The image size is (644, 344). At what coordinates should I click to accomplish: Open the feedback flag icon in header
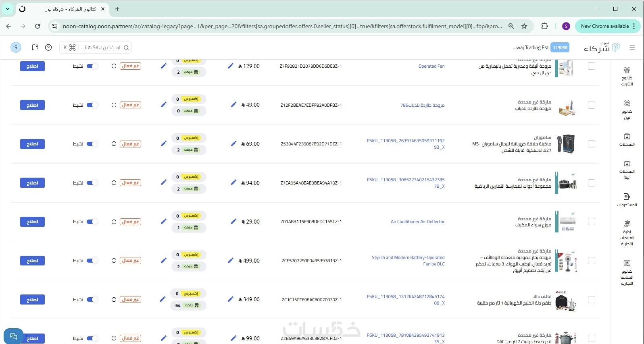point(35,48)
